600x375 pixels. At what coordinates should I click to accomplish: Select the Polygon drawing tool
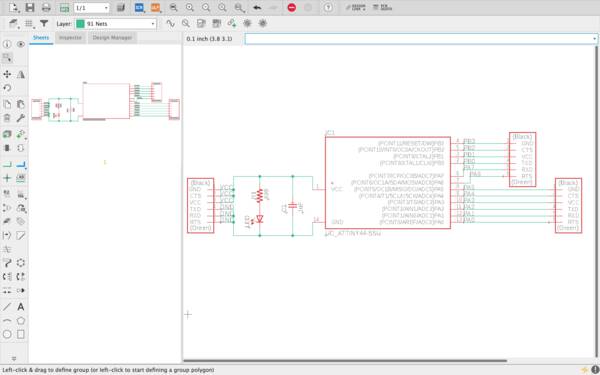(21, 320)
